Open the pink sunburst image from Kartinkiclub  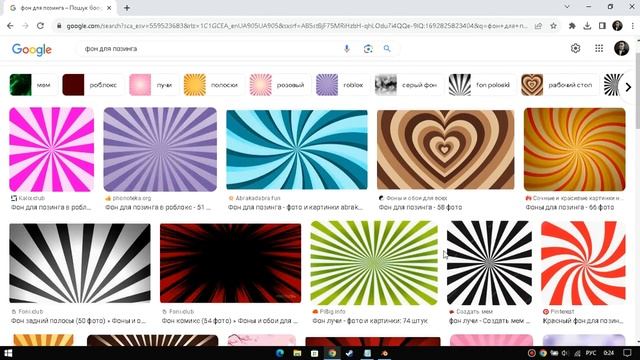coord(51,149)
